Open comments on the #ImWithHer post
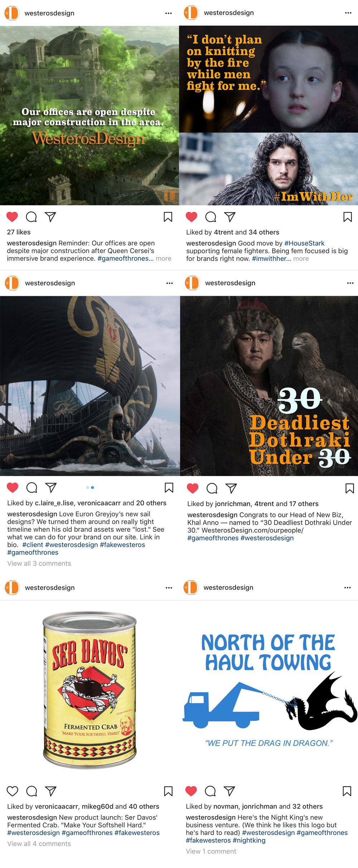The image size is (358, 868). point(211,217)
